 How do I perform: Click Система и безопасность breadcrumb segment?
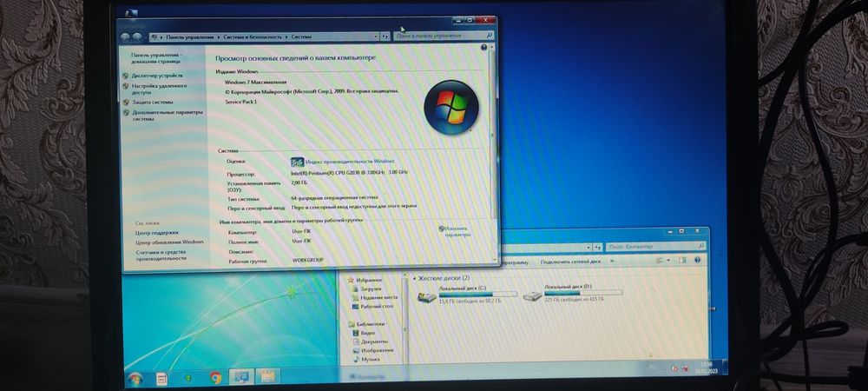coord(253,37)
